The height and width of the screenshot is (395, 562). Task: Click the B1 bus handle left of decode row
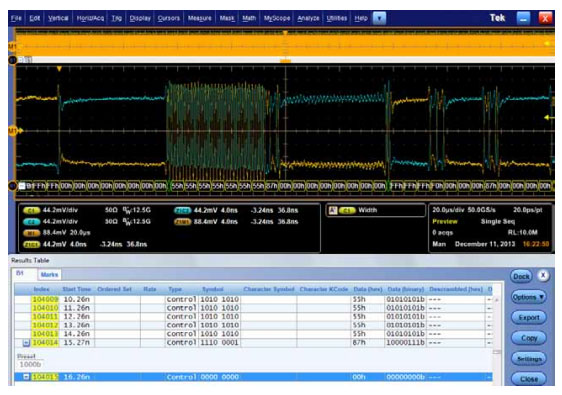pyautogui.click(x=13, y=186)
